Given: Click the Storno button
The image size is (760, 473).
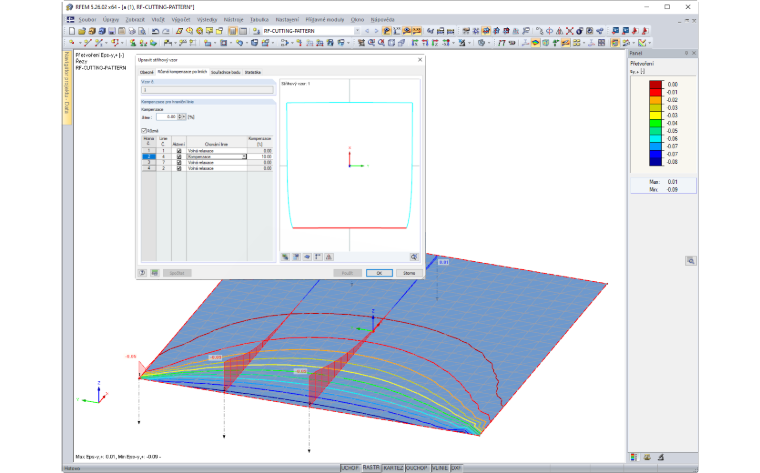Looking at the screenshot, I should point(409,273).
